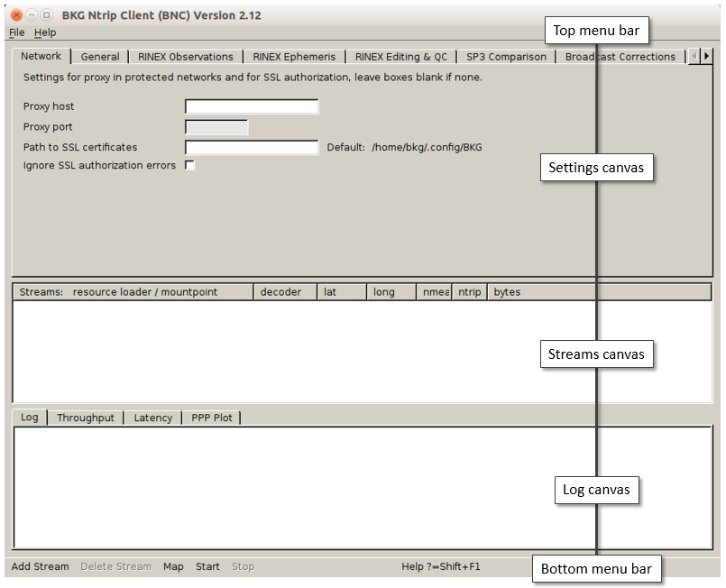Open the Map from the bottom bar
Viewport: 726px width, 588px height.
click(173, 566)
